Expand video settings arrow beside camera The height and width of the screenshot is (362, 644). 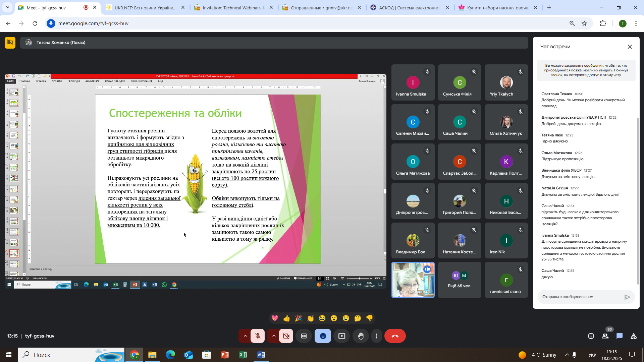pos(274,336)
